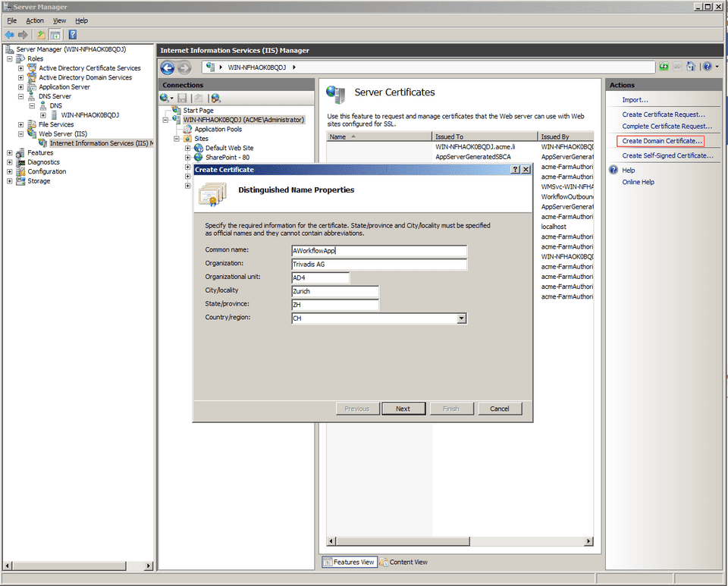Click the Start Page icon in Connections tree
Image resolution: width=728 pixels, height=586 pixels.
coord(176,110)
